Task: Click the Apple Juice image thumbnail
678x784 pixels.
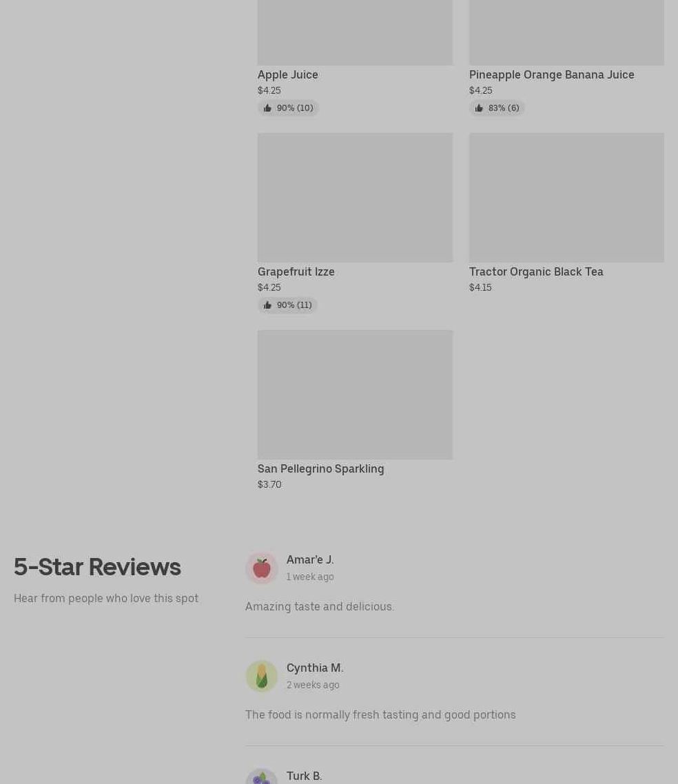Action: 355,32
